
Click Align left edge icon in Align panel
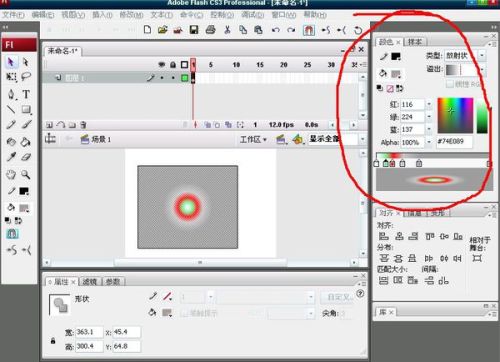(x=384, y=236)
